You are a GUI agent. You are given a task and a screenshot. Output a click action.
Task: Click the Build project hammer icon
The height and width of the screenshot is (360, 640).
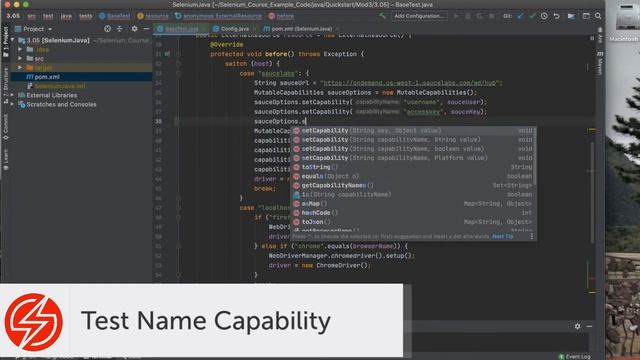coord(382,16)
